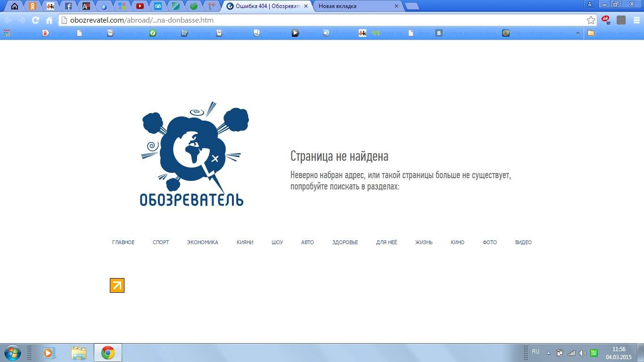Open the green circle bookmark
644x362 pixels.
pyautogui.click(x=153, y=33)
